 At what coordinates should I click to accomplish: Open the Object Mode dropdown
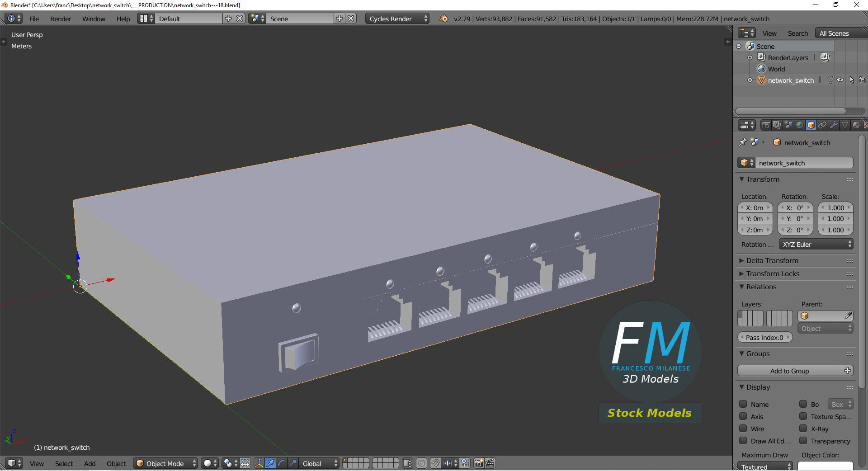pyautogui.click(x=166, y=463)
